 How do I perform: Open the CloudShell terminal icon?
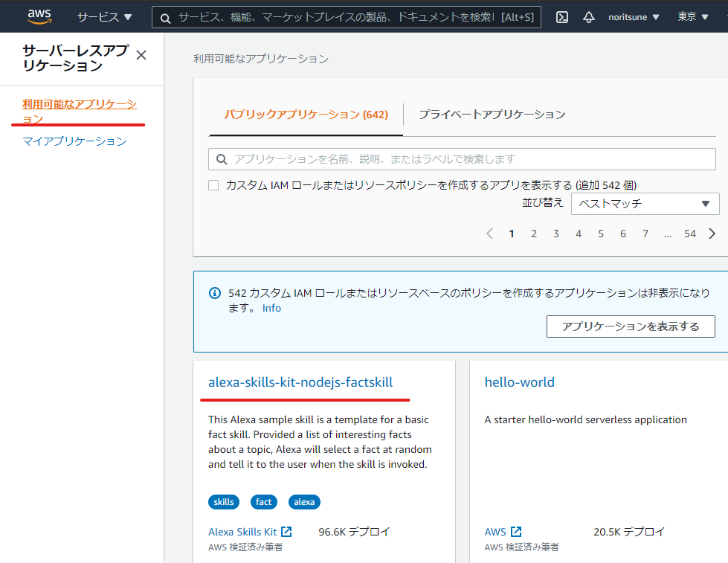pos(561,17)
